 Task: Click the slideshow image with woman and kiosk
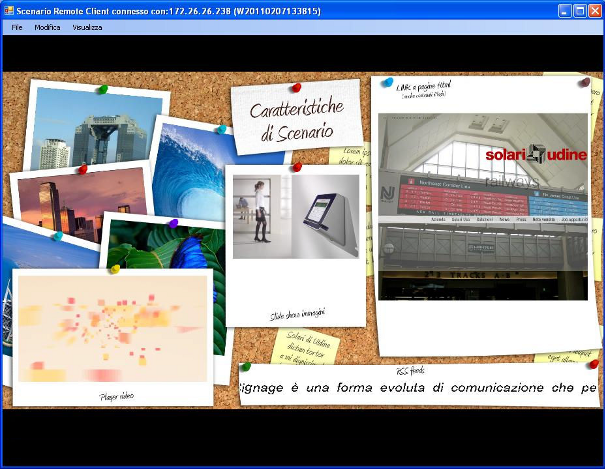click(295, 217)
